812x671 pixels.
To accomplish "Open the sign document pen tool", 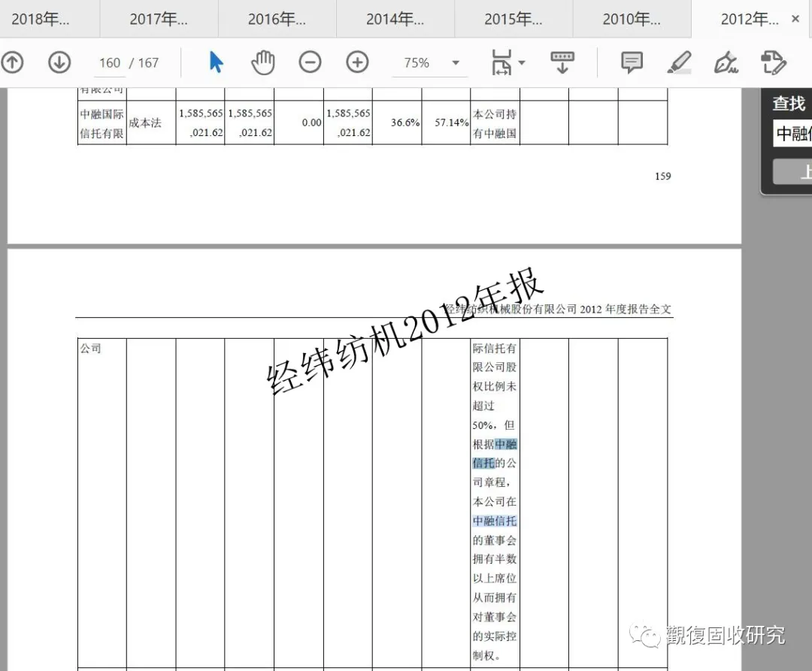I will (x=726, y=62).
